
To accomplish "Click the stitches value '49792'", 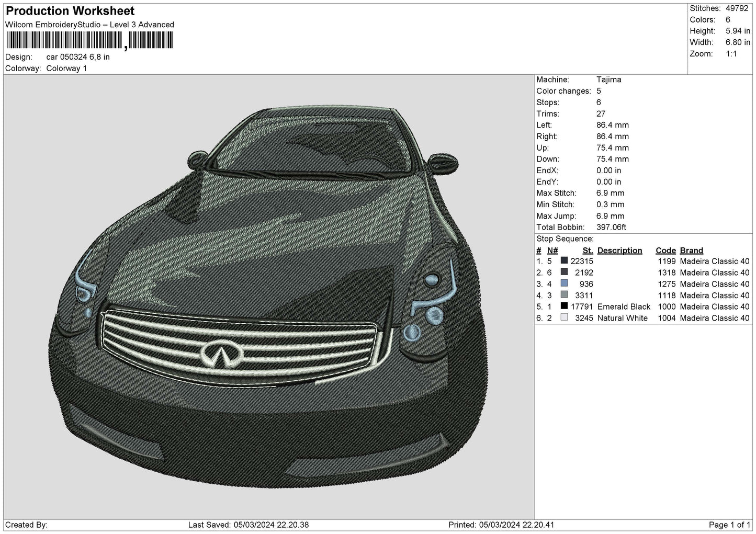I will tap(737, 8).
